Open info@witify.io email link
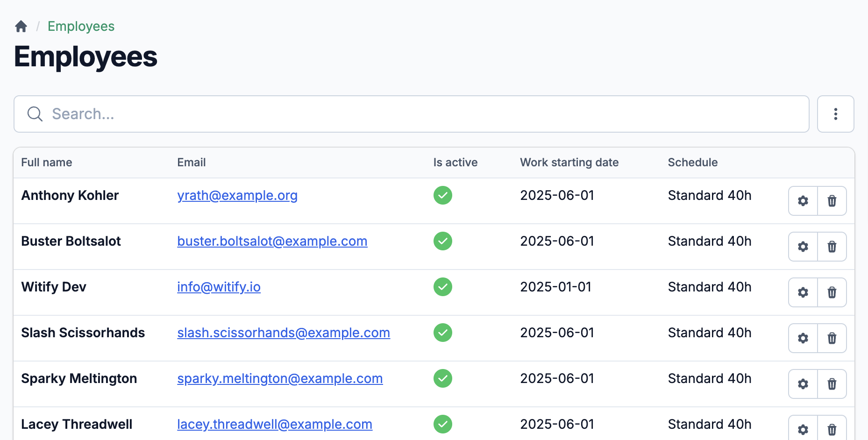Viewport: 868px width, 440px height. point(219,287)
